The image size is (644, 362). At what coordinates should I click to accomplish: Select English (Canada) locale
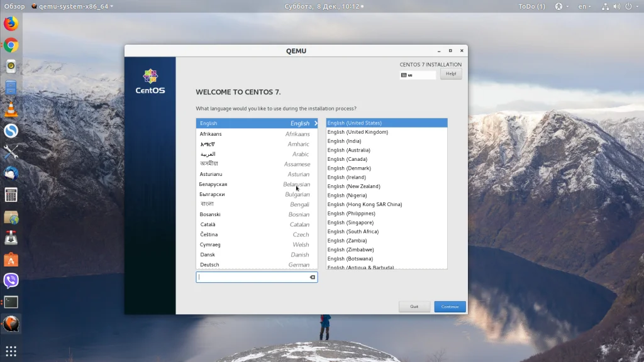point(387,159)
